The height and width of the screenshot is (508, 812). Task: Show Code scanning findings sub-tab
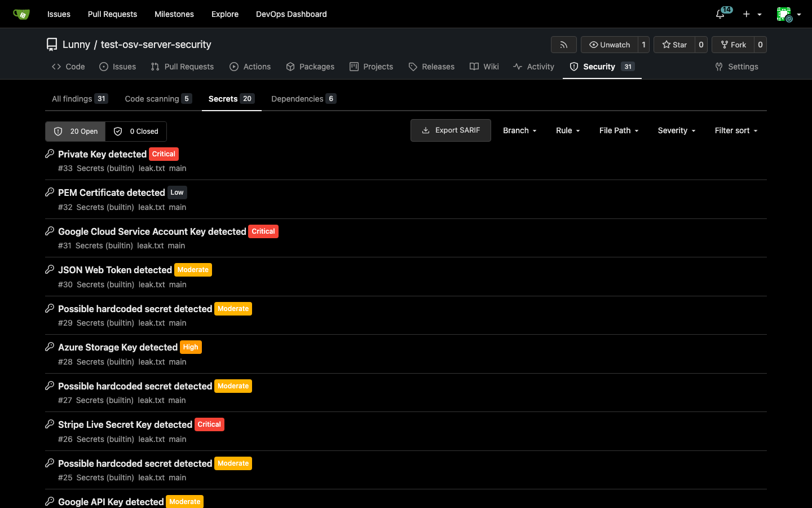click(158, 99)
